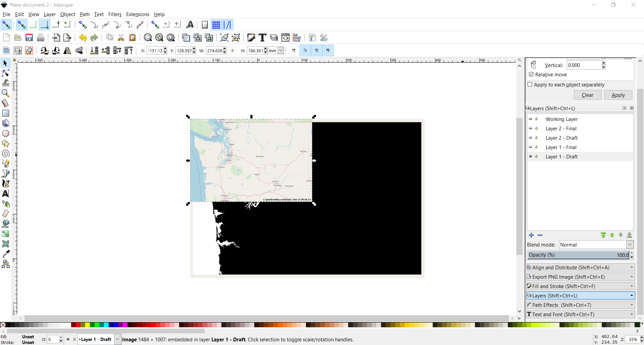The height and width of the screenshot is (345, 644).
Task: Open the Extensions menu
Action: [x=138, y=14]
